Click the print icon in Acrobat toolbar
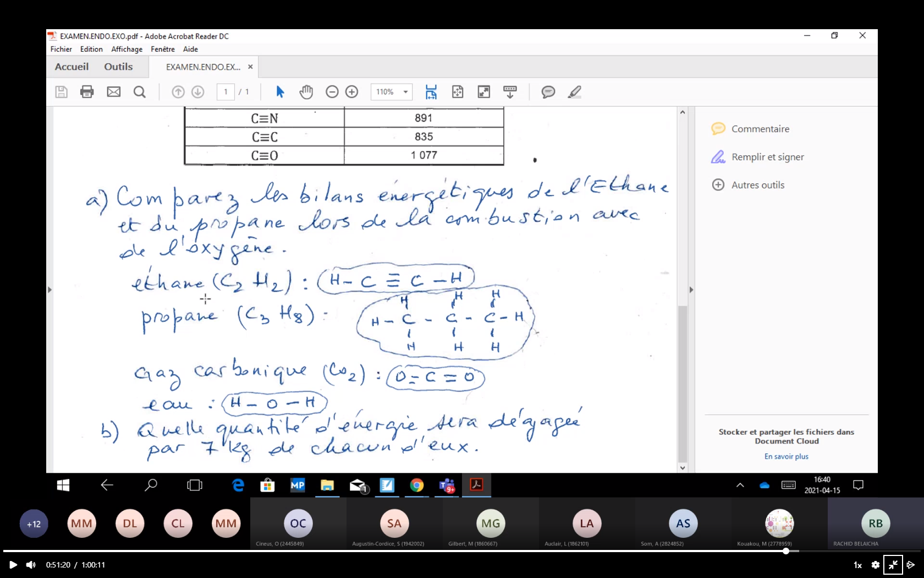The image size is (924, 578). [87, 92]
